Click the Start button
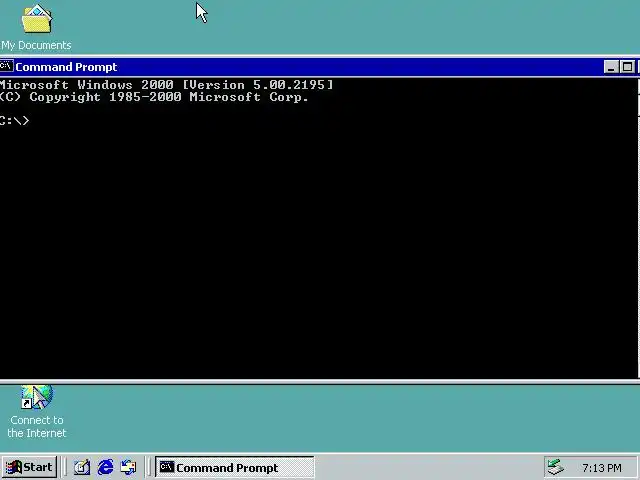The width and height of the screenshot is (640, 480). click(x=29, y=467)
